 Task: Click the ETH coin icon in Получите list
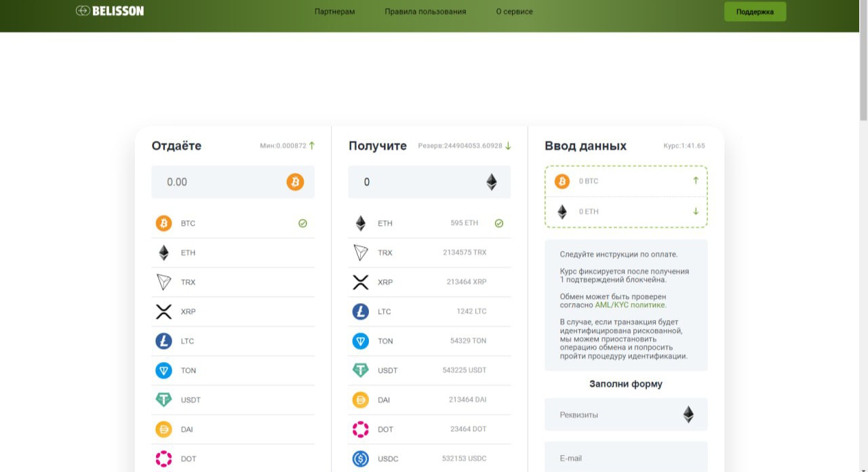[361, 223]
